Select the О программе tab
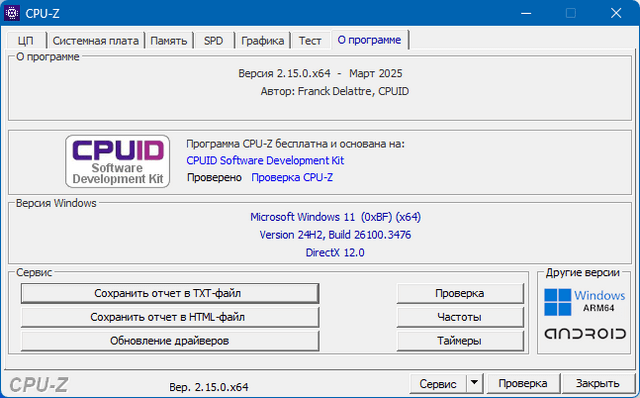The width and height of the screenshot is (640, 398). point(369,40)
